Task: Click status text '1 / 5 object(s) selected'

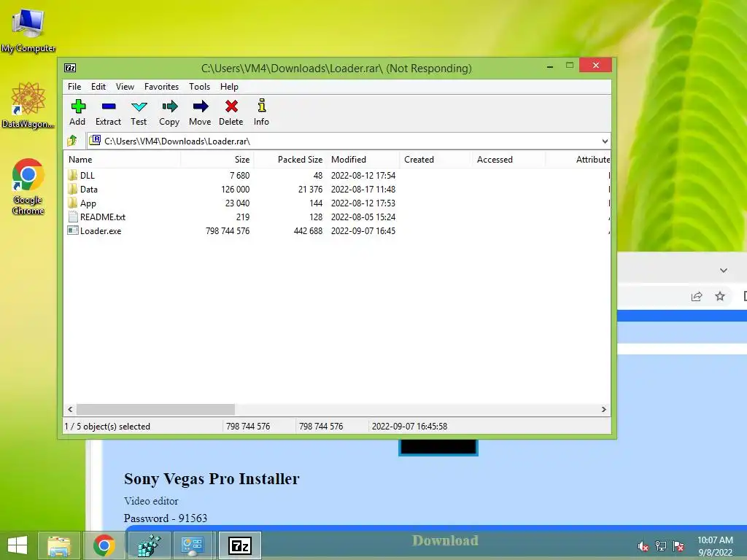Action: 107,426
